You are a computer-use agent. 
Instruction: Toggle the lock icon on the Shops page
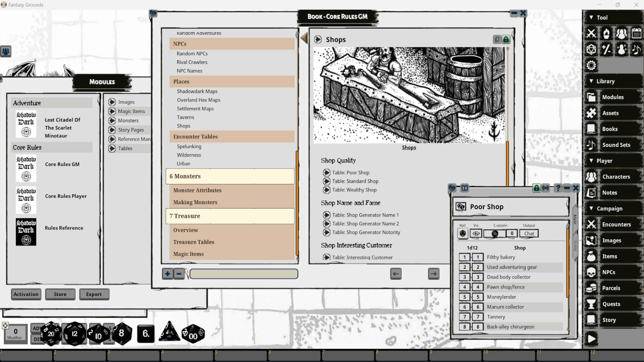506,39
